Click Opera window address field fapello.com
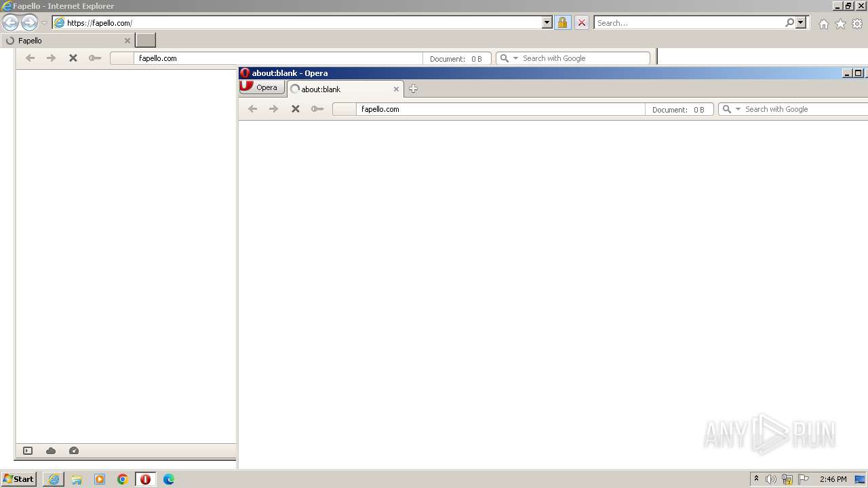 (500, 109)
